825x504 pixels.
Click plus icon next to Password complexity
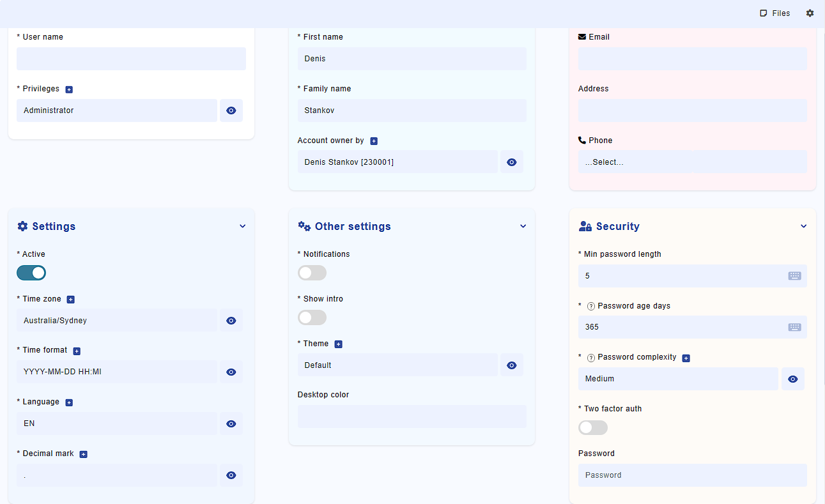(686, 358)
